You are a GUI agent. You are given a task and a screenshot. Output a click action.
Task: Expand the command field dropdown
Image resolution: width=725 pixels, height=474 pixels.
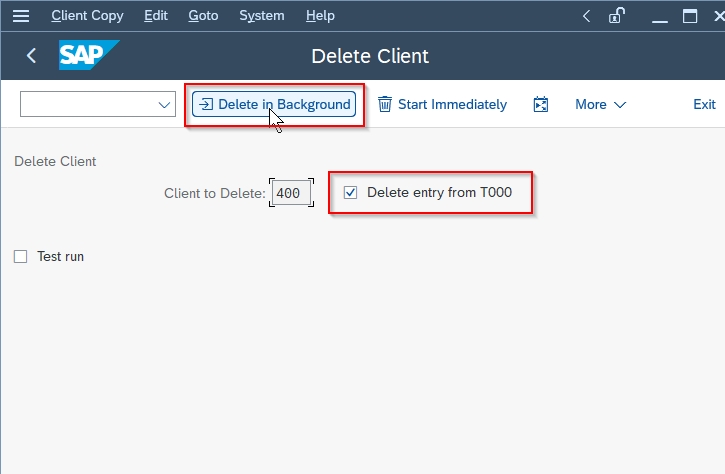coord(164,105)
